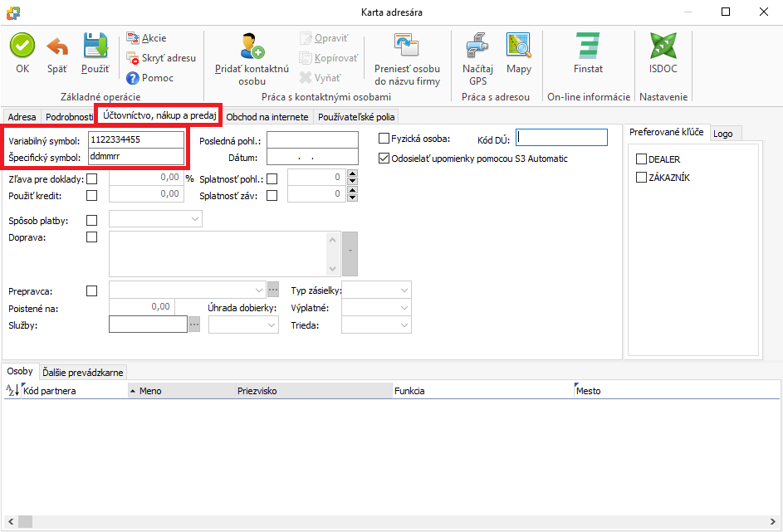
Task: Open Pomoc help button
Action: [150, 78]
